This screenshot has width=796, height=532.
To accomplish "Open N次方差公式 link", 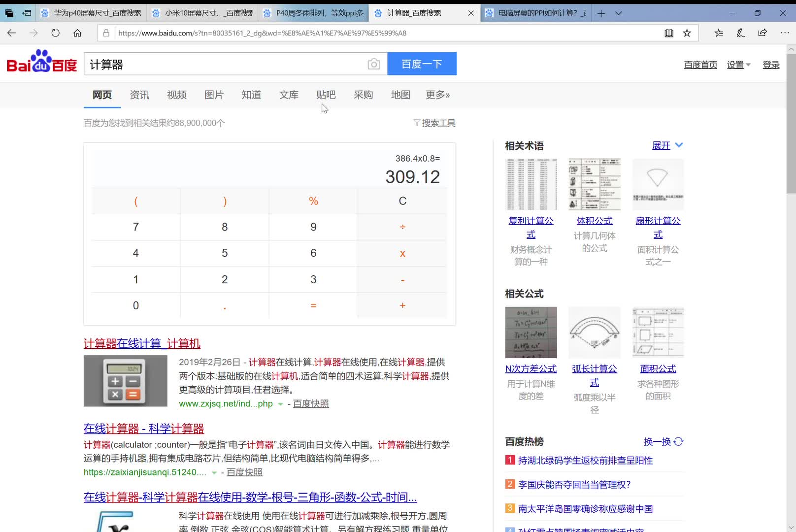I will pyautogui.click(x=531, y=368).
